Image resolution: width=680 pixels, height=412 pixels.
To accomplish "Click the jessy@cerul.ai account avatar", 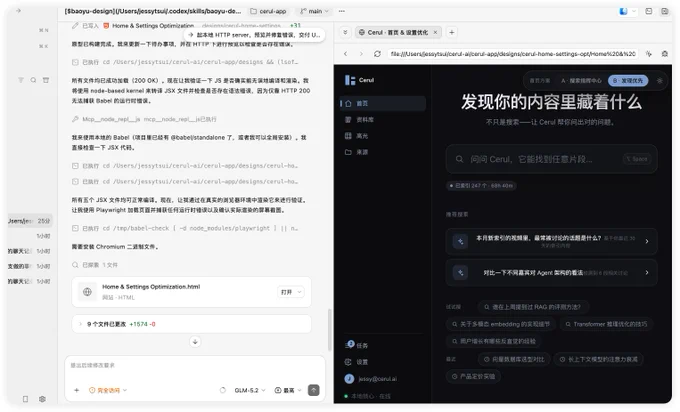I will click(x=349, y=379).
